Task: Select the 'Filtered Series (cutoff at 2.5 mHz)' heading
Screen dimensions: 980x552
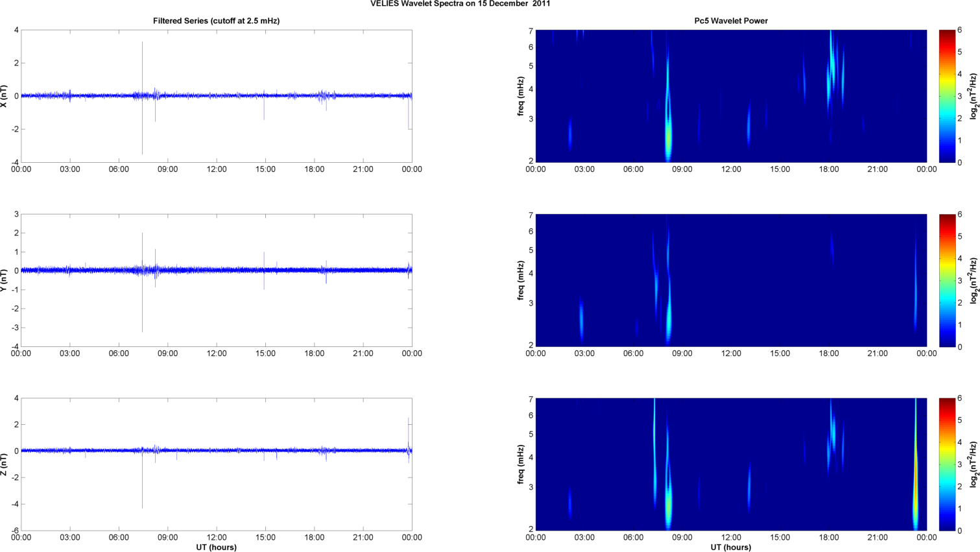Action: point(216,21)
